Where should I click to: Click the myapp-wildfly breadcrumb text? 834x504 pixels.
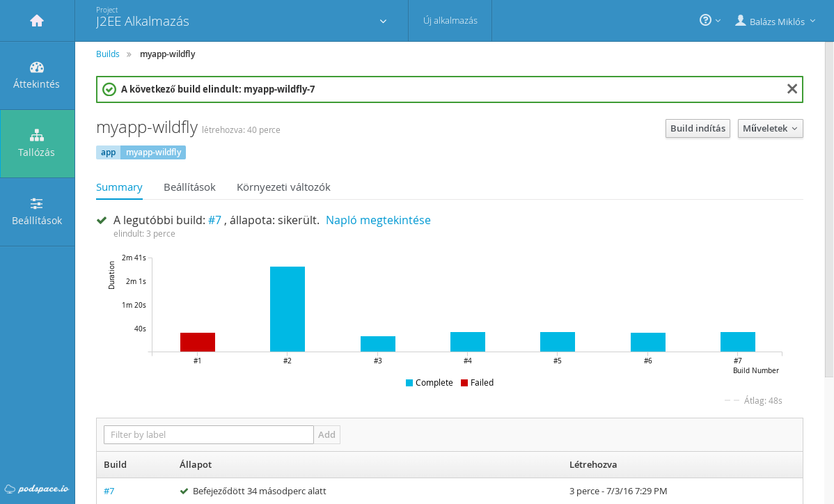coord(168,54)
